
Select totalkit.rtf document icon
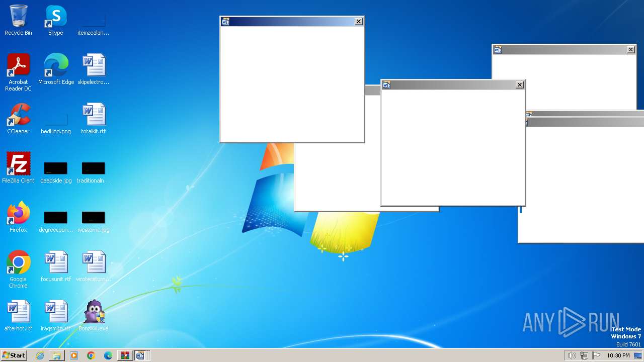click(x=93, y=119)
